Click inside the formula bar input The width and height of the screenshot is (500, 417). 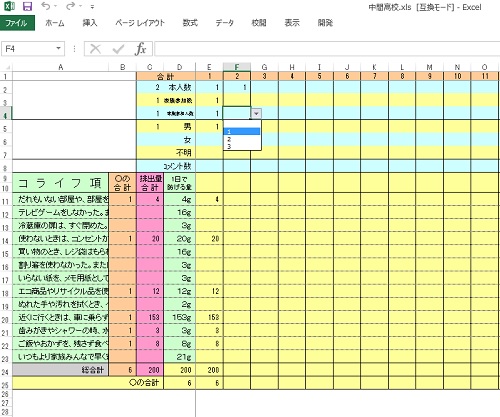click(327, 49)
